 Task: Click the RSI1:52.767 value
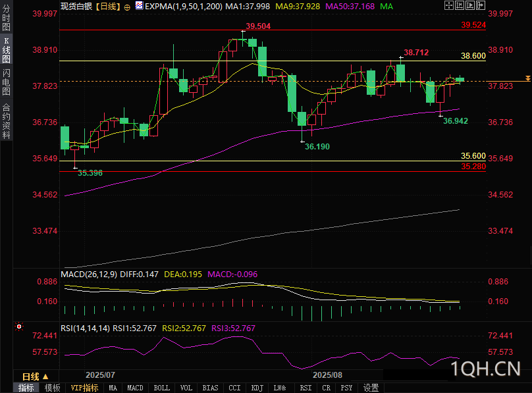[x=134, y=328]
